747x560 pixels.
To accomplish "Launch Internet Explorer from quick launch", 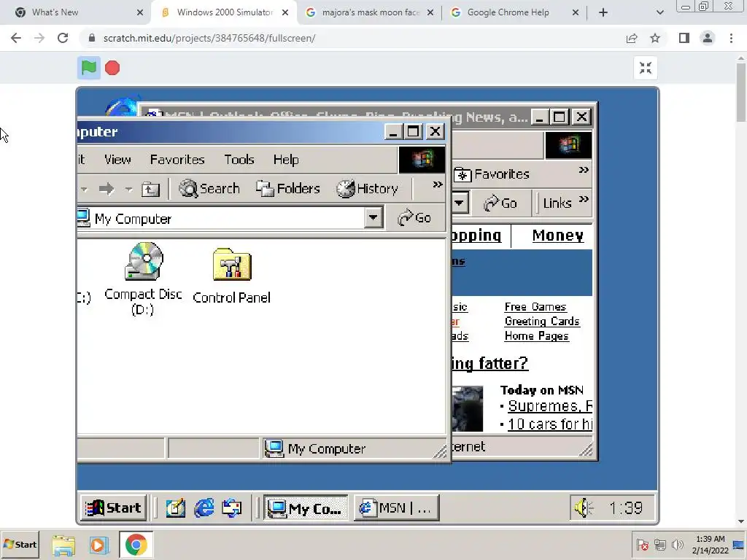I will pos(204,508).
